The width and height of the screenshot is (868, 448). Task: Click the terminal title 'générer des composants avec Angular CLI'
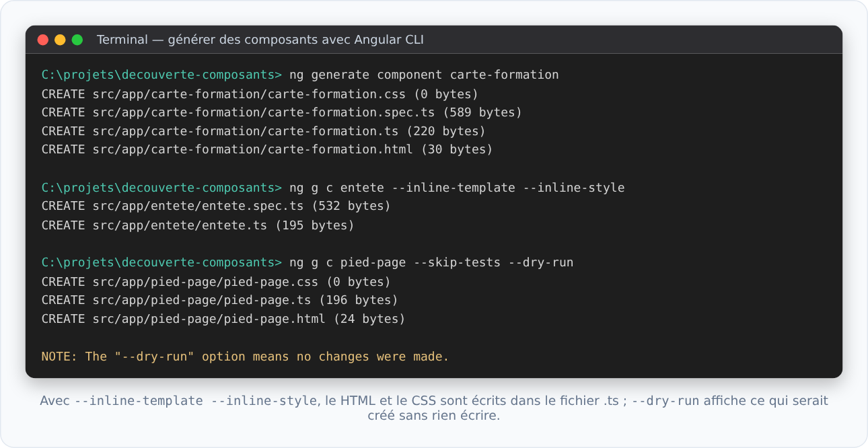click(x=260, y=40)
